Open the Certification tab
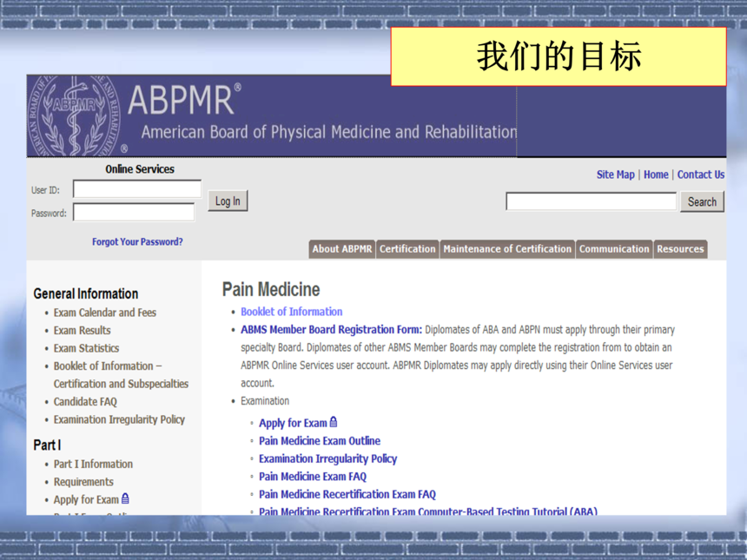The width and height of the screenshot is (747, 560). 407,249
